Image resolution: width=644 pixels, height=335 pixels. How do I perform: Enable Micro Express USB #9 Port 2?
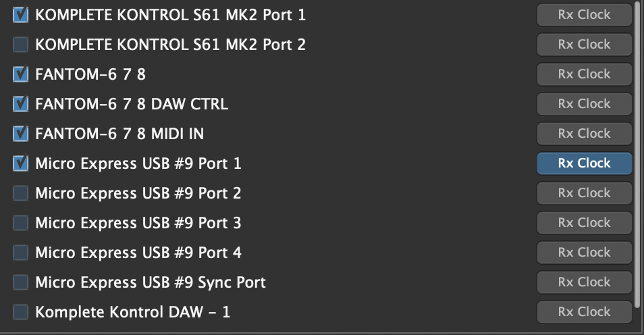(x=21, y=193)
